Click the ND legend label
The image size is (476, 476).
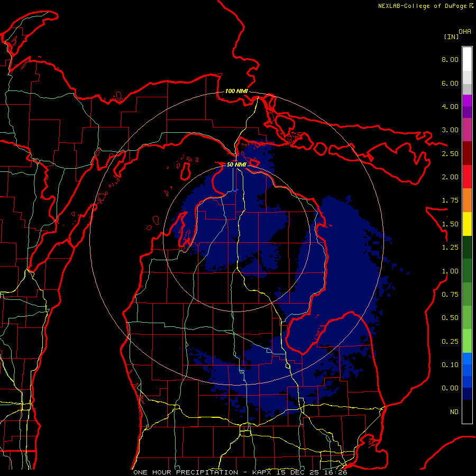coord(454,412)
